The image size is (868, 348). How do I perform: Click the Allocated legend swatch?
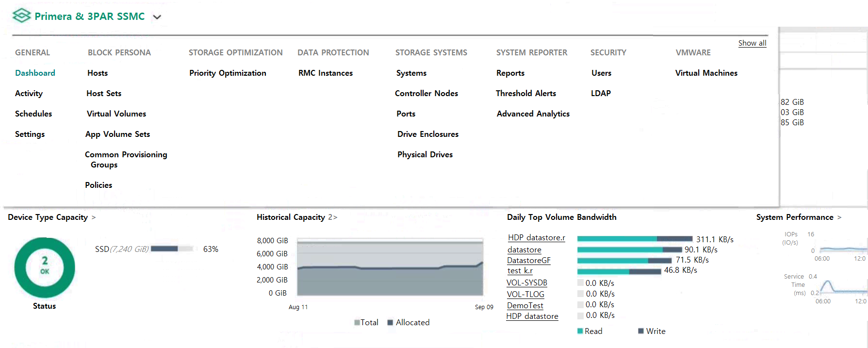pos(390,323)
